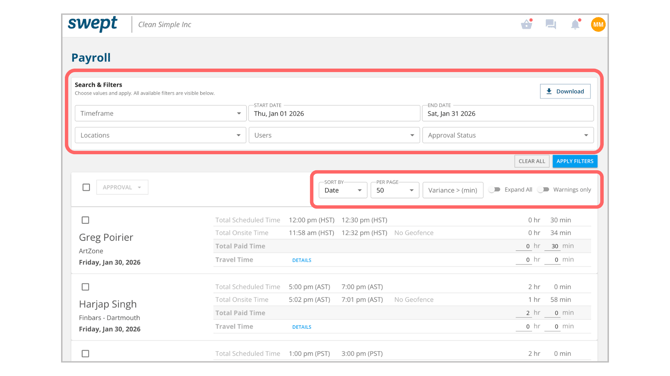Open the chat messages icon
Image resolution: width=670 pixels, height=376 pixels.
[551, 24]
